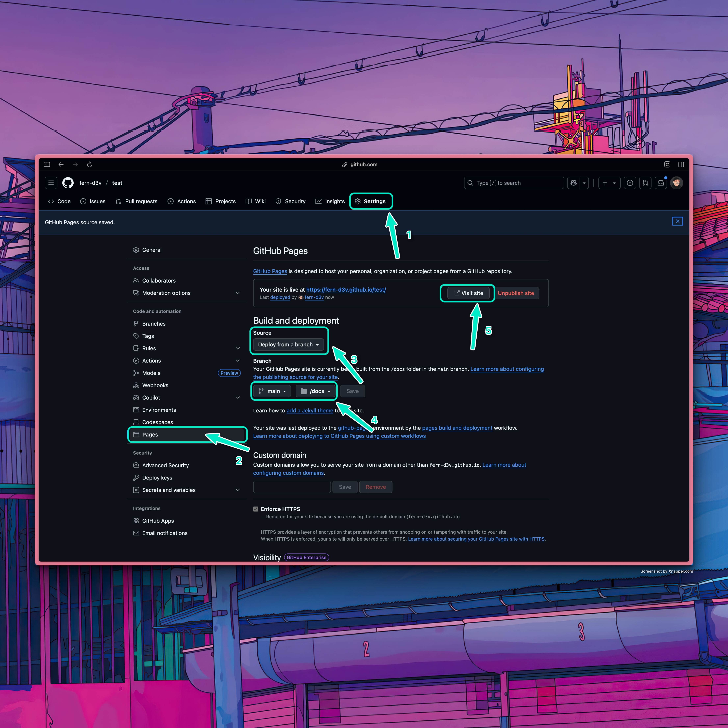Click the 'GitHub Pages' documentation link
The image size is (728, 728).
270,271
